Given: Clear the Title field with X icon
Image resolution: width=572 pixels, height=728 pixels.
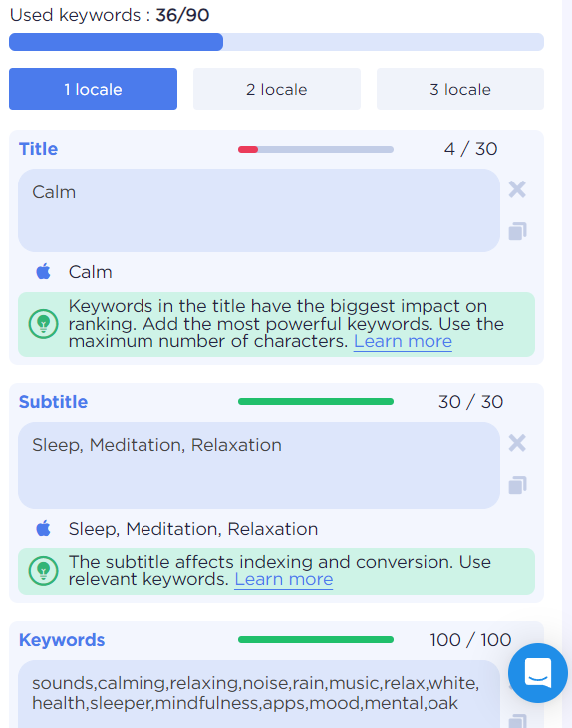Looking at the screenshot, I should coord(517,189).
